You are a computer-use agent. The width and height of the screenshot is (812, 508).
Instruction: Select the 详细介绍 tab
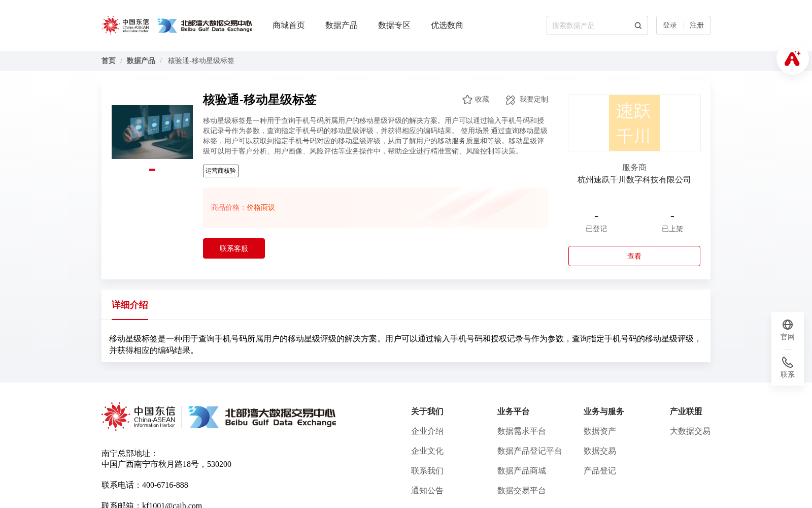coord(130,305)
